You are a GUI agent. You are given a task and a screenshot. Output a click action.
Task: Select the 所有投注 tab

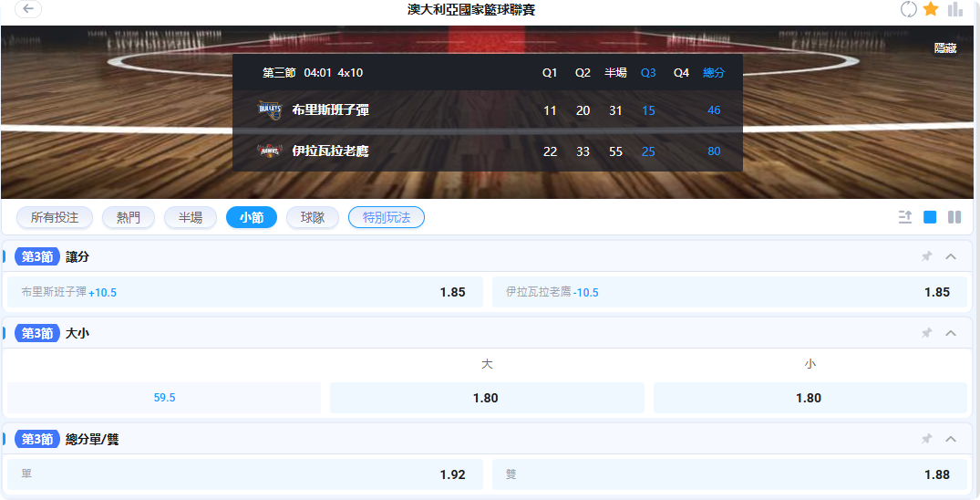pos(55,217)
